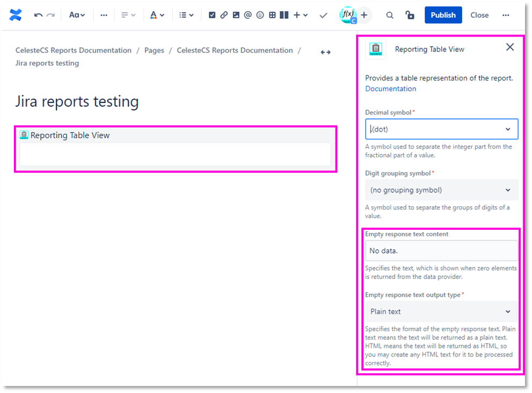Insert a column layout
This screenshot has height=393, width=532.
click(x=284, y=15)
